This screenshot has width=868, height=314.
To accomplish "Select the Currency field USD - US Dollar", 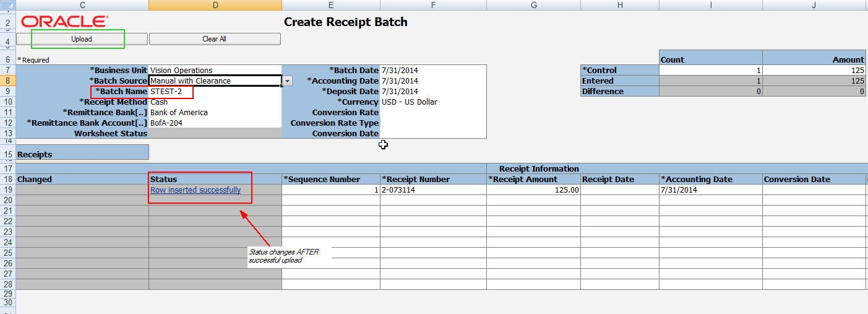I will 432,102.
